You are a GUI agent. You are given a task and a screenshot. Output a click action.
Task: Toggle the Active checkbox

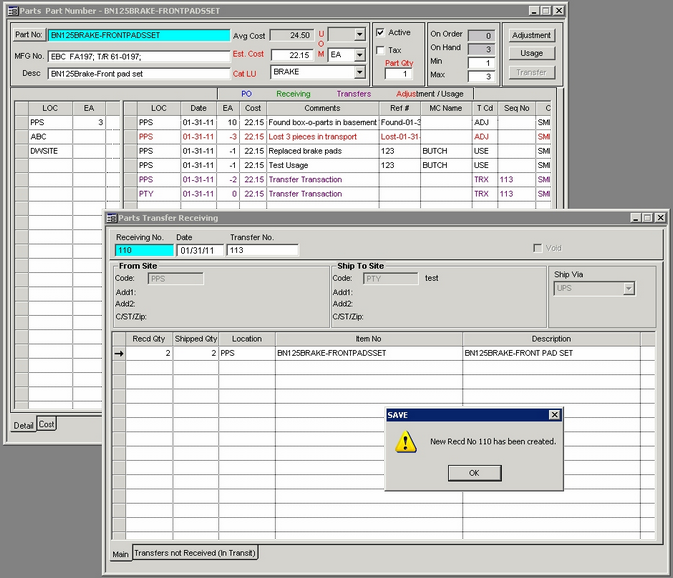381,33
